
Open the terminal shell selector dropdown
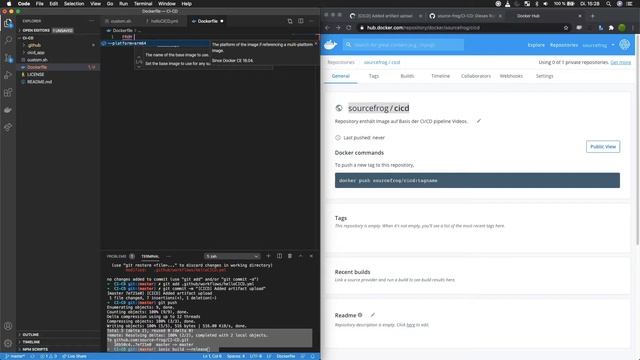(232, 256)
